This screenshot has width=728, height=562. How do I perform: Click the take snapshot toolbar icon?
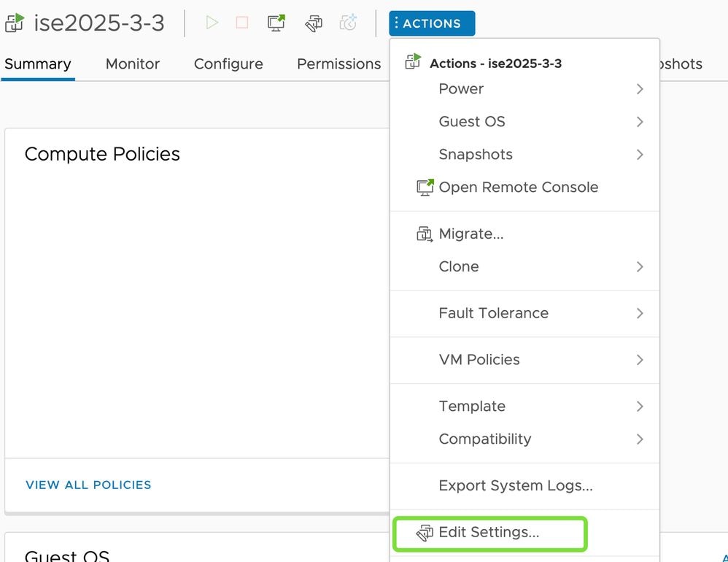[349, 23]
